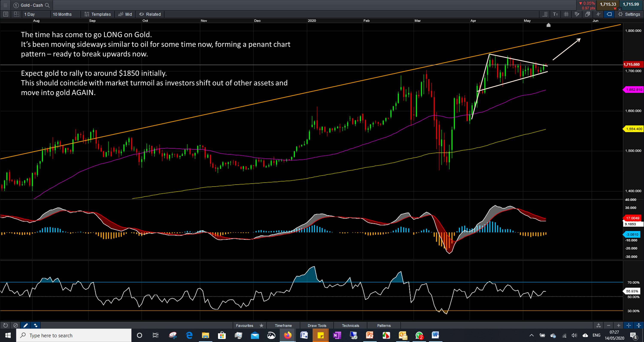The height and width of the screenshot is (342, 644).
Task: Click the refresh chart icon
Action: [x=5, y=325]
